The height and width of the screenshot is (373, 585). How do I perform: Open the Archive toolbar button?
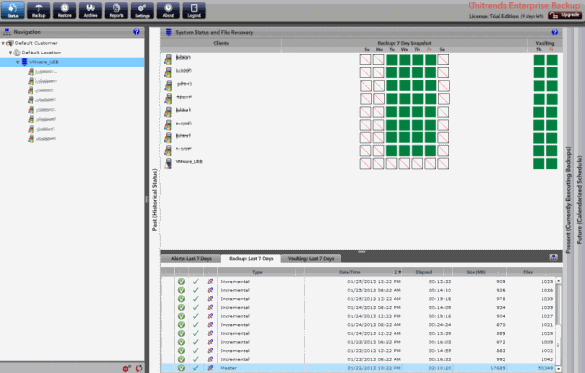coord(90,10)
